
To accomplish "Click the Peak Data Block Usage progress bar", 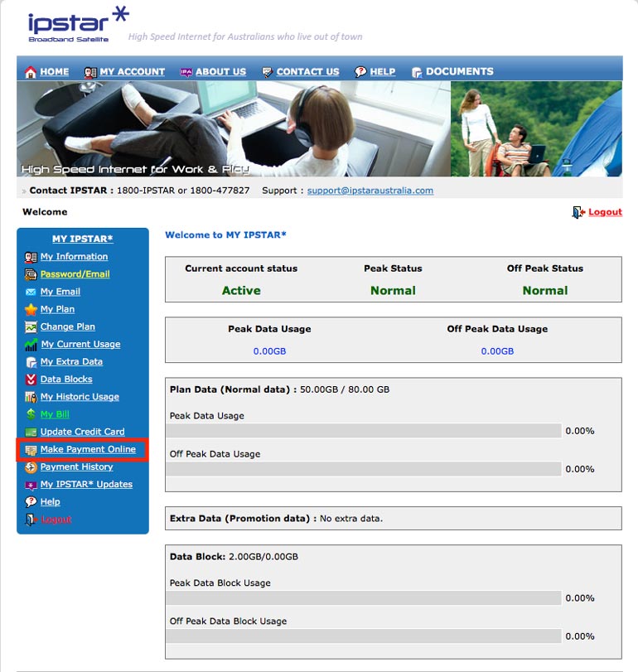I will (x=364, y=598).
